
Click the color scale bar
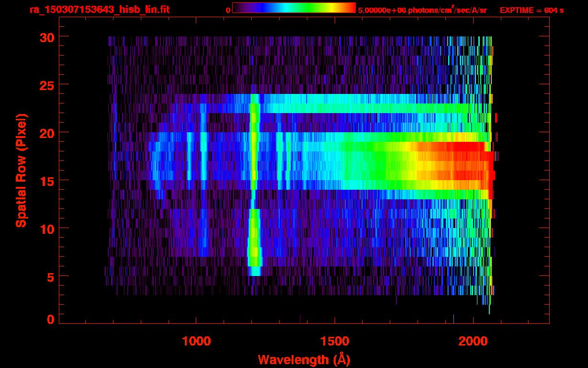[294, 8]
